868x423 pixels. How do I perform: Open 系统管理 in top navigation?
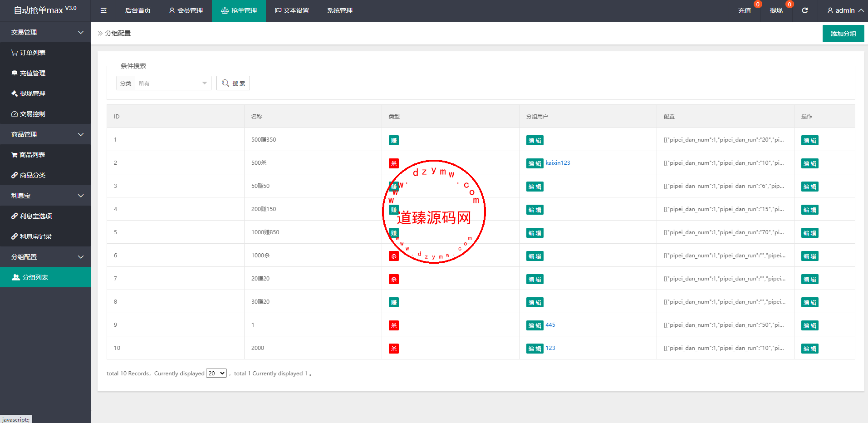point(340,10)
